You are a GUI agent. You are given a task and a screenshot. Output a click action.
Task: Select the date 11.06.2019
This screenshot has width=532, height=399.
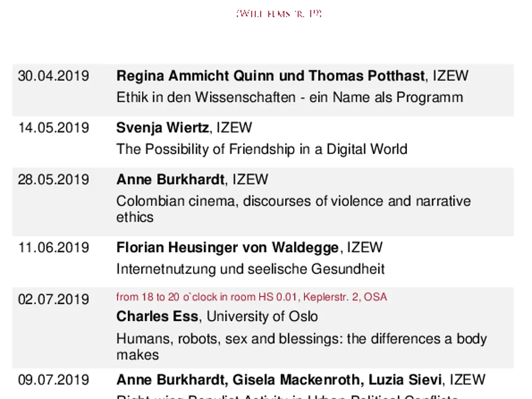coord(54,247)
